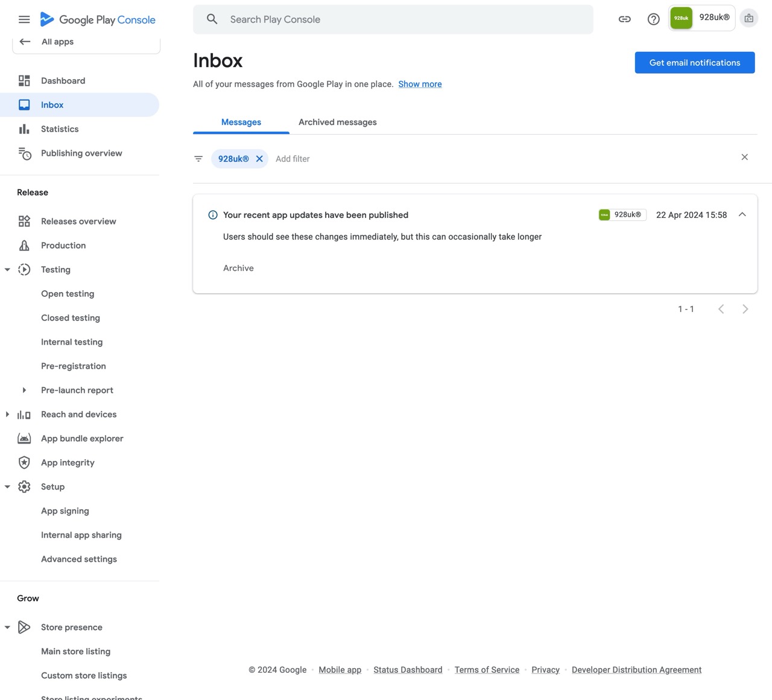Click the Statistics bar chart icon
The width and height of the screenshot is (772, 700).
pyautogui.click(x=24, y=129)
